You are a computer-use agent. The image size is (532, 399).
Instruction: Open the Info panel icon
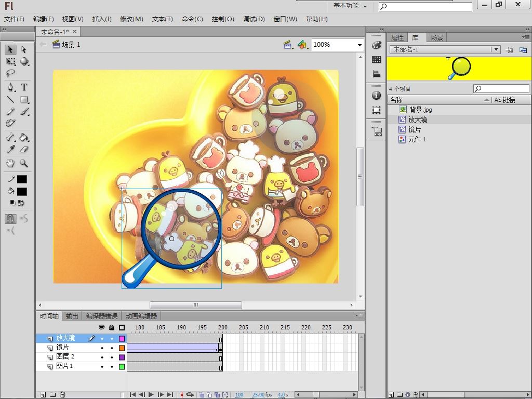tap(376, 96)
